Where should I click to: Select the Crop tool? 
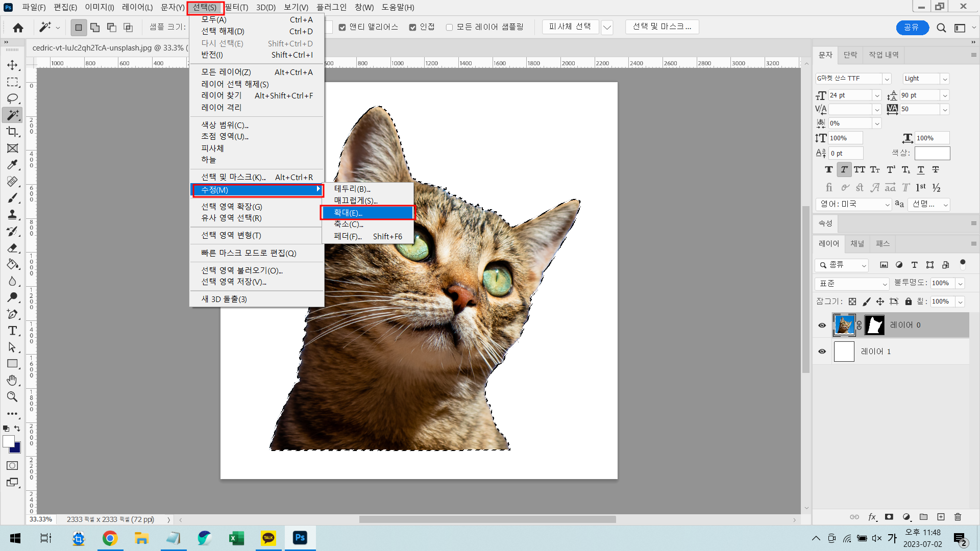pos(12,132)
